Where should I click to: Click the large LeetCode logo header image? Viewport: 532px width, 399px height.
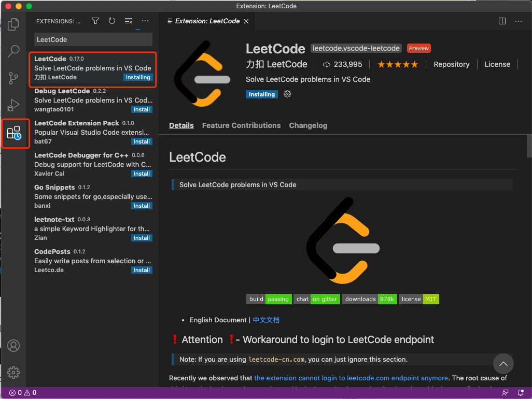pos(202,73)
